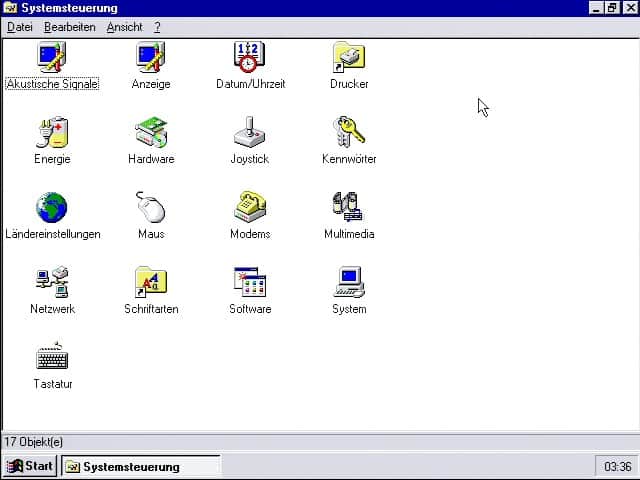The image size is (640, 480).
Task: Open the Bearbeiten menu
Action: pos(70,27)
